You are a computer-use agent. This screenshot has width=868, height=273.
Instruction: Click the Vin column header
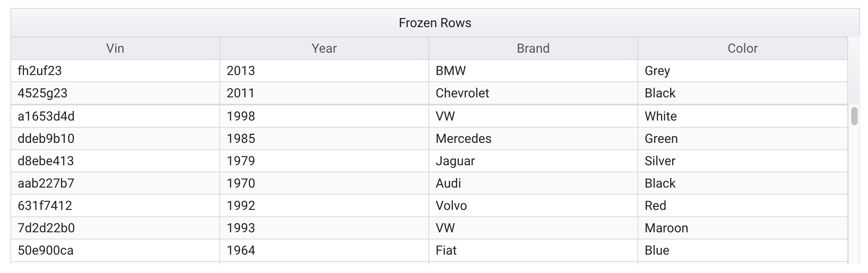115,48
